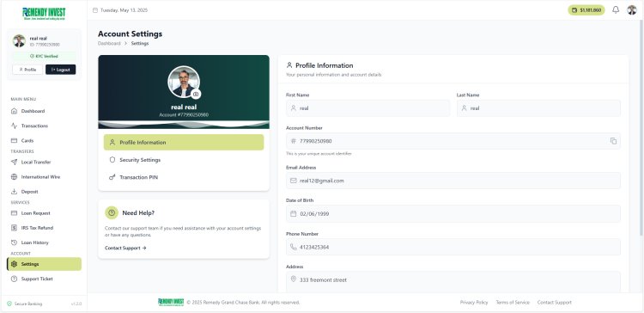
Task: Click the map pin icon in Address
Action: 294,279
